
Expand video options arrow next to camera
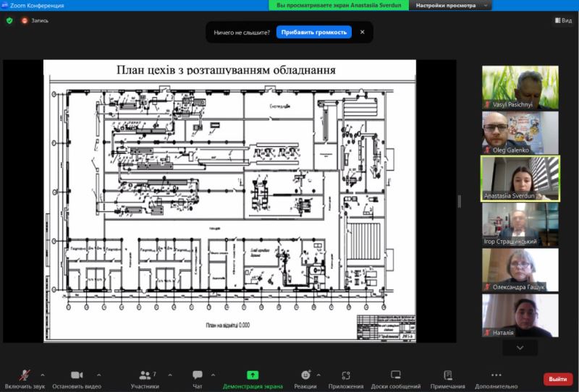click(99, 375)
